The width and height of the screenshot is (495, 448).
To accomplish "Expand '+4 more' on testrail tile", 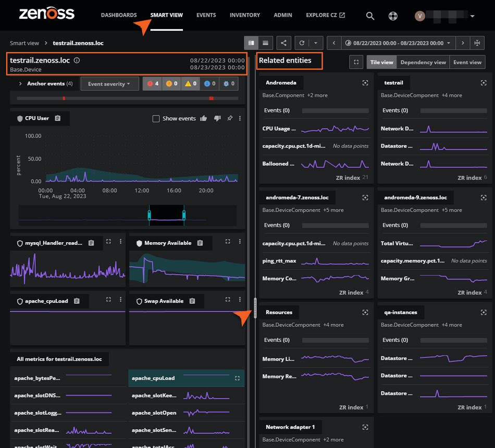I will click(452, 95).
